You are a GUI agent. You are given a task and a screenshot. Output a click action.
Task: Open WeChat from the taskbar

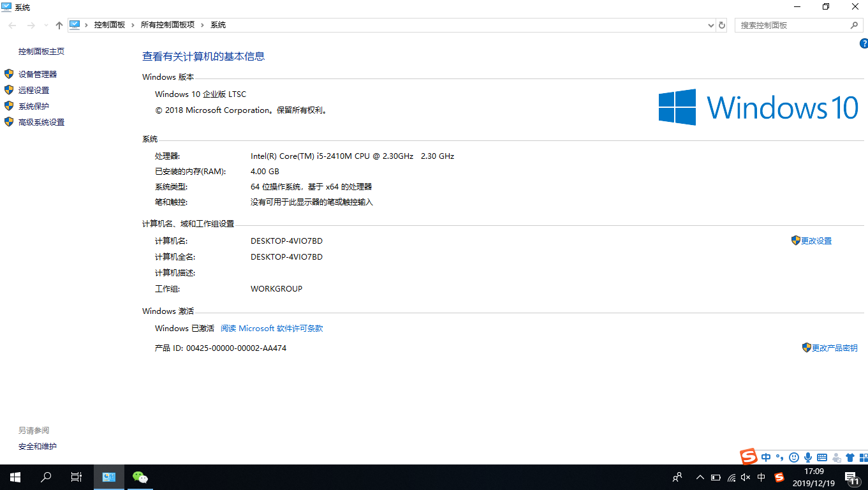click(x=140, y=477)
